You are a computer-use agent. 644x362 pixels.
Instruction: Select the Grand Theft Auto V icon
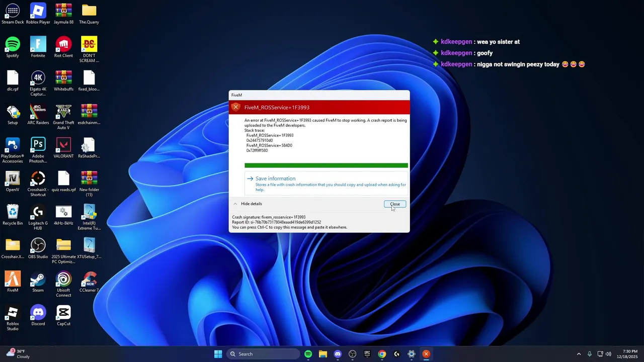point(63,117)
